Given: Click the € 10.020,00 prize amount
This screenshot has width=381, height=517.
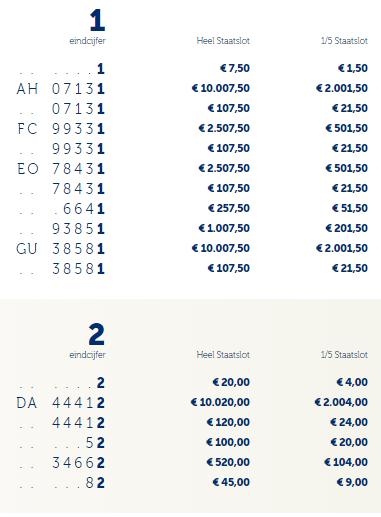Looking at the screenshot, I should pyautogui.click(x=220, y=402).
